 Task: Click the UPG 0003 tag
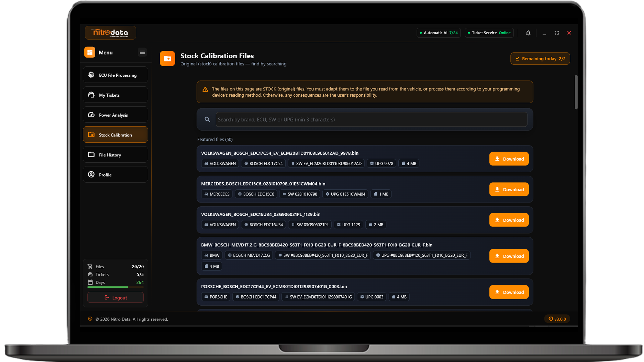point(372,297)
